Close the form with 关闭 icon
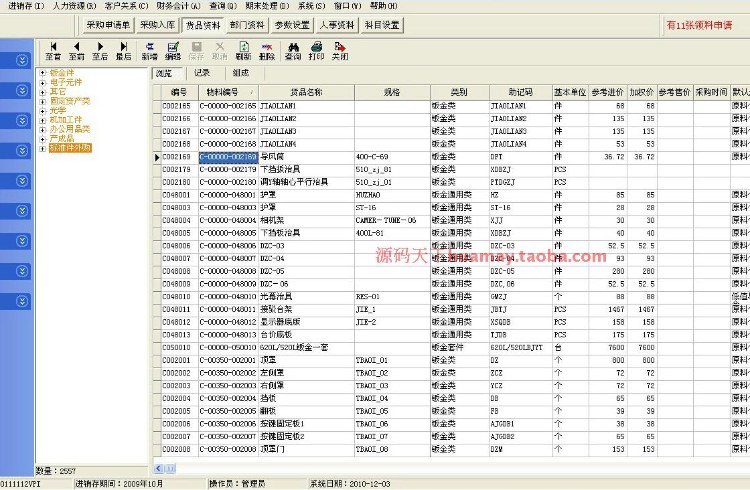750x490 pixels. (340, 51)
